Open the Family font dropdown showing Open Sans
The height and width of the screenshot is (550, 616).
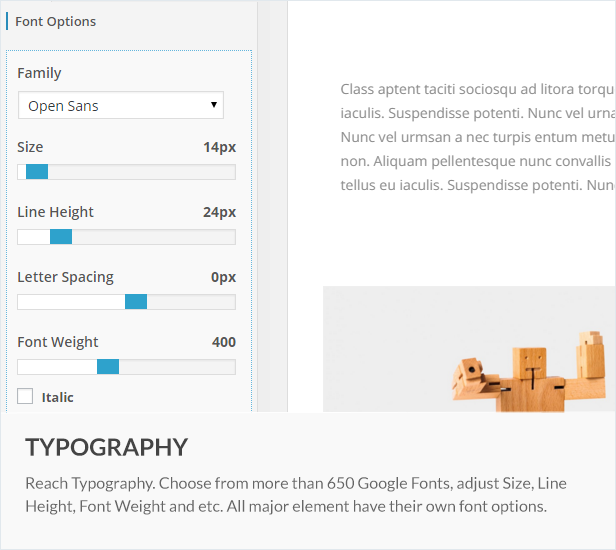[110, 106]
